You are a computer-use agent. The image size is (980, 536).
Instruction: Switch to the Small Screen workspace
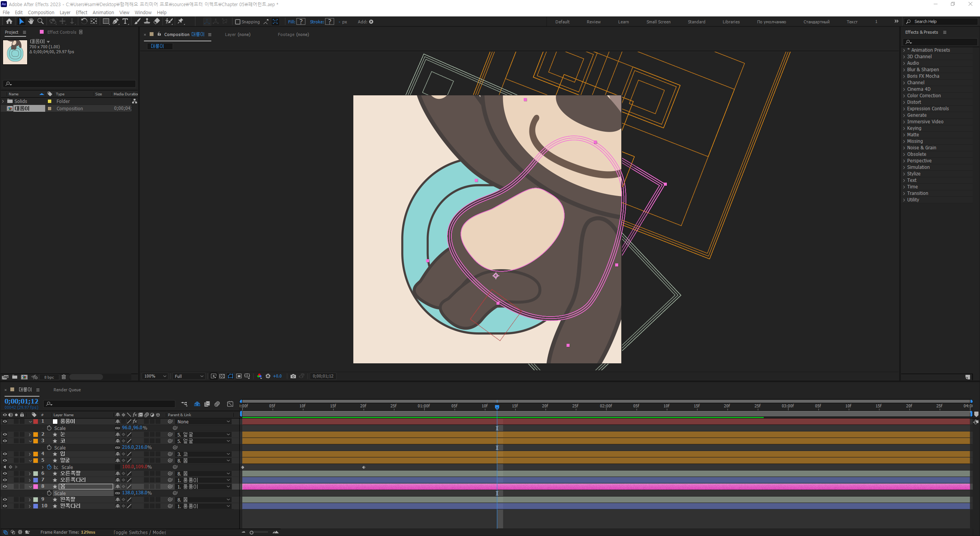click(658, 22)
